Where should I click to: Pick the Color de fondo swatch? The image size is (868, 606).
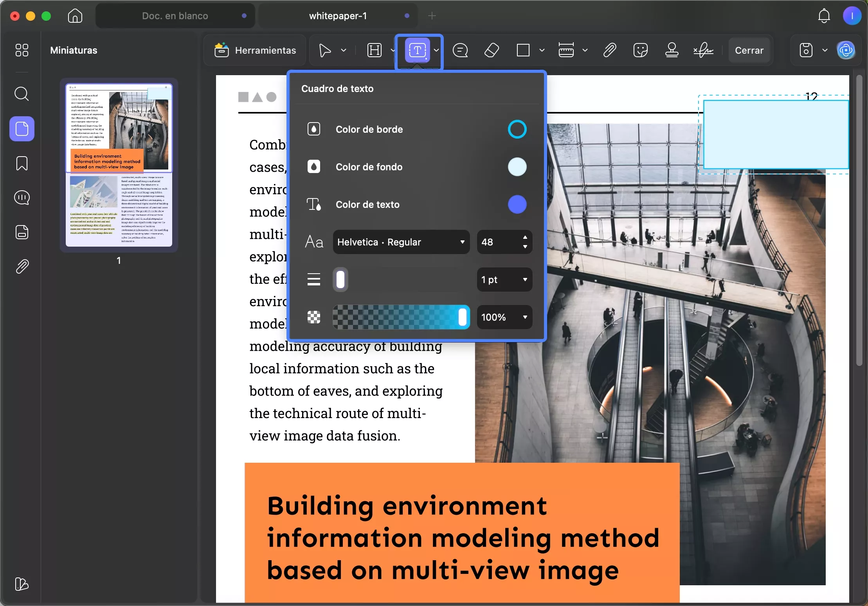(x=517, y=167)
